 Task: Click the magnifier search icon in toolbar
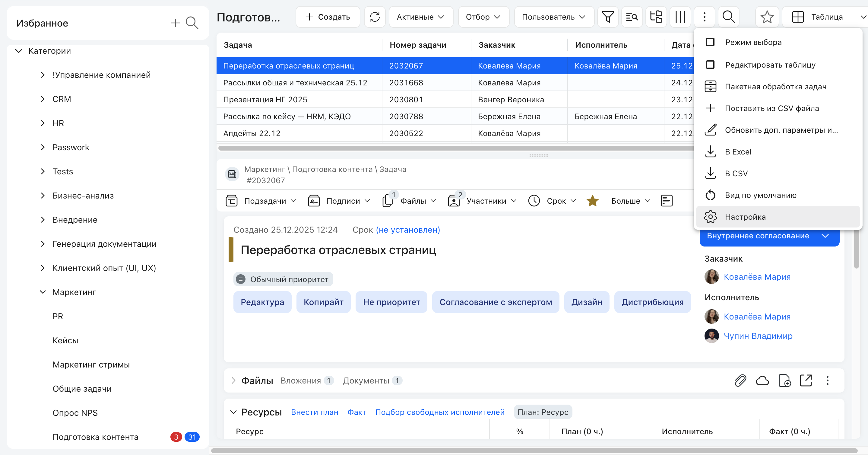tap(728, 17)
